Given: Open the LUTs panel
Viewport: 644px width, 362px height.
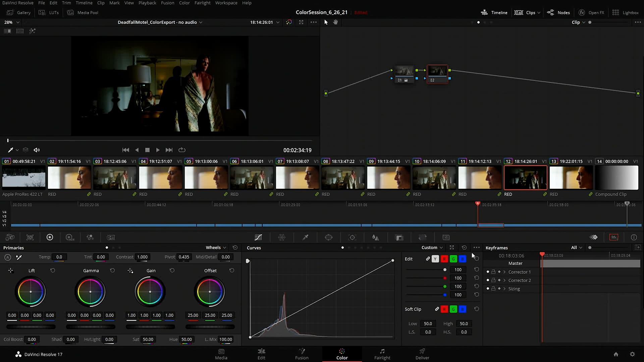Looking at the screenshot, I should pos(49,12).
